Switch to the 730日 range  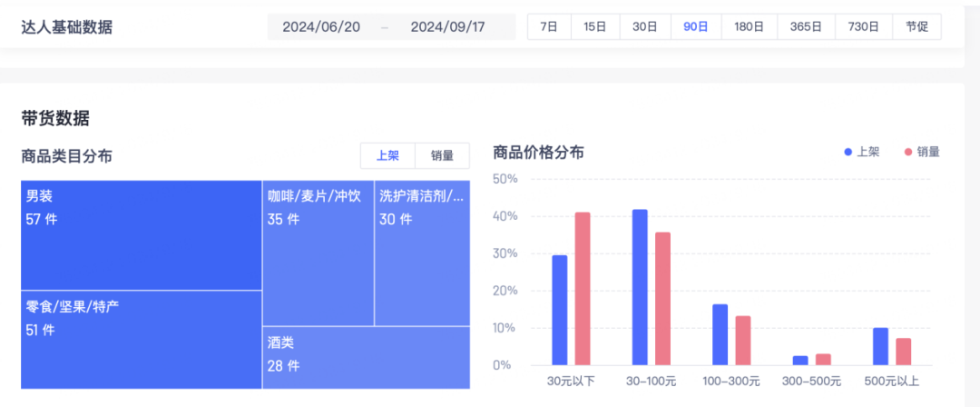click(863, 27)
